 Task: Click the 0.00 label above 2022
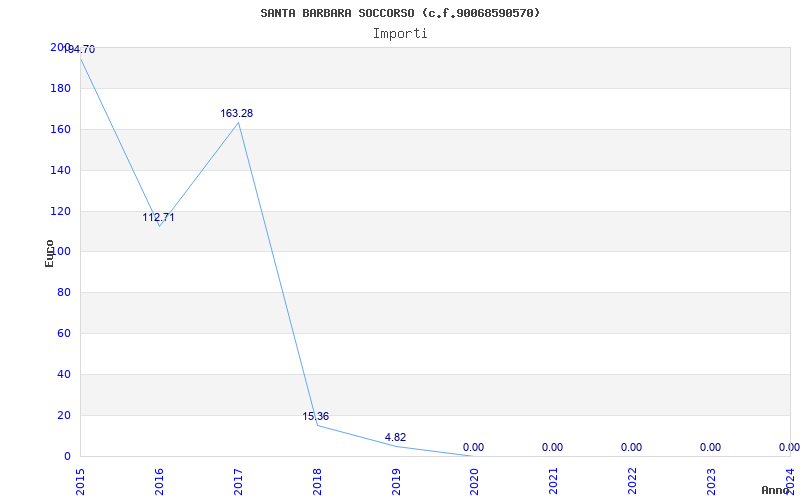pyautogui.click(x=632, y=447)
